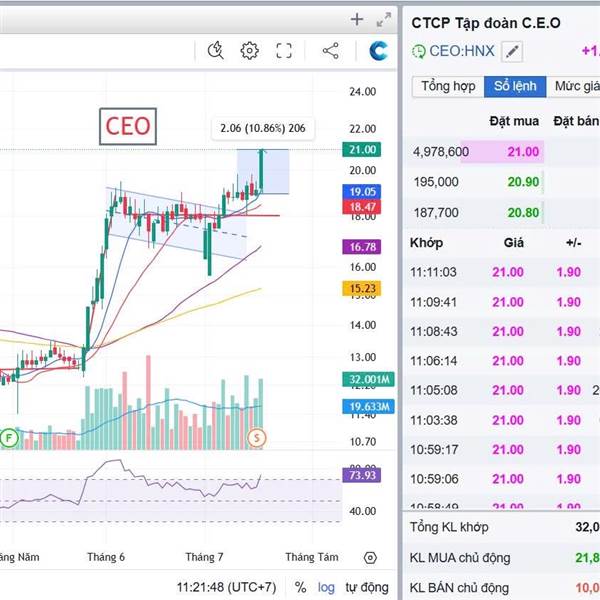600x600 pixels.
Task: Click the 16.78 purple moving average label
Action: [362, 247]
